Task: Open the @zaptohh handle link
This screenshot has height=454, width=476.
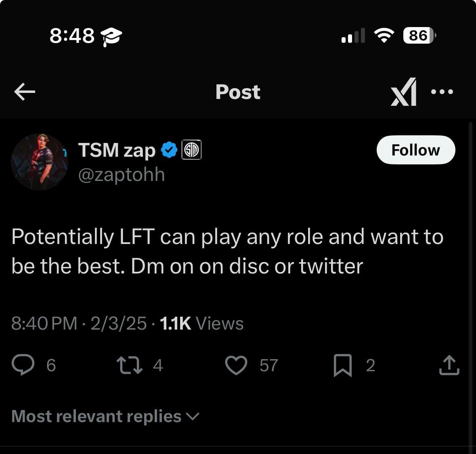Action: [122, 174]
